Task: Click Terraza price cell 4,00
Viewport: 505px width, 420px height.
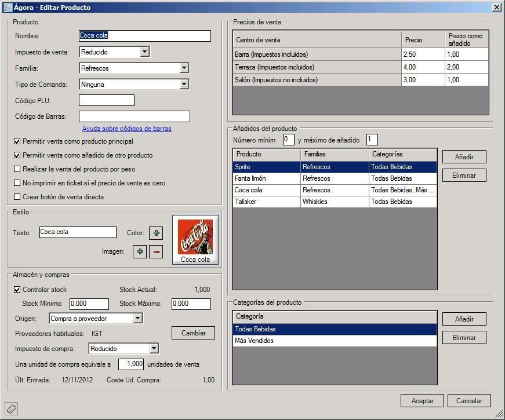Action: 423,67
